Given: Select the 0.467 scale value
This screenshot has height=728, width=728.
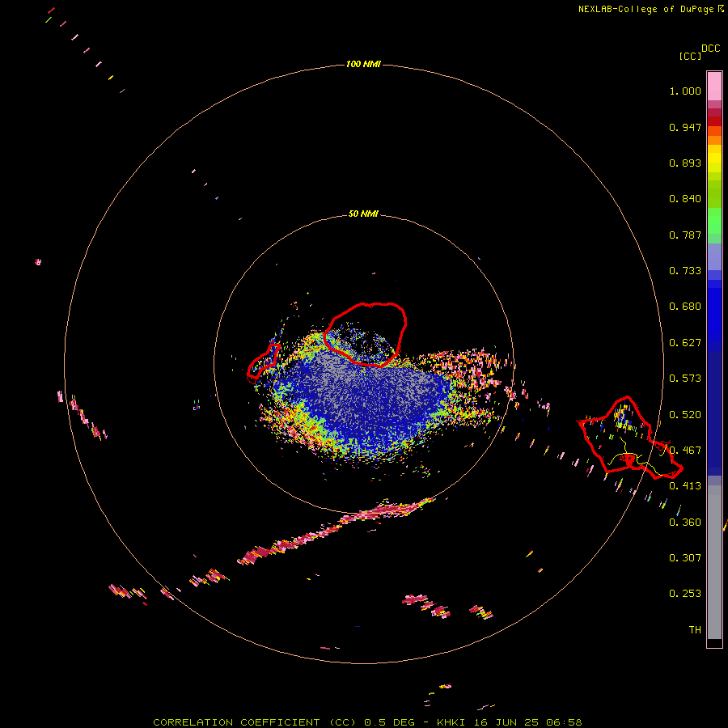Looking at the screenshot, I should point(685,451).
